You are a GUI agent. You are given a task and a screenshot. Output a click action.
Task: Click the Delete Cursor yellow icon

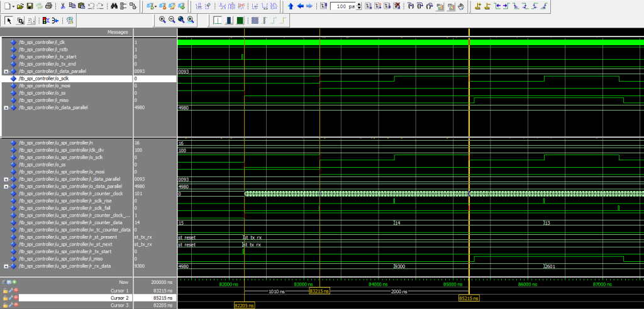coord(487,6)
